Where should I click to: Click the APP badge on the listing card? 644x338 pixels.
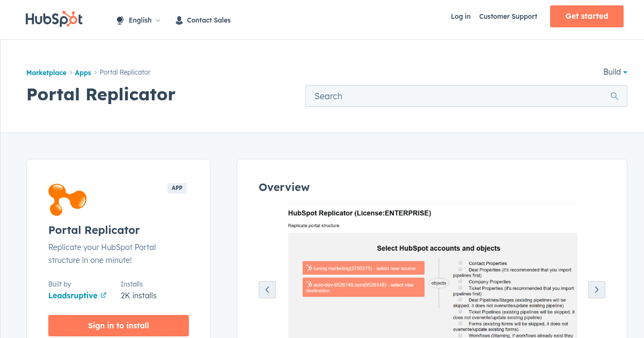point(177,188)
